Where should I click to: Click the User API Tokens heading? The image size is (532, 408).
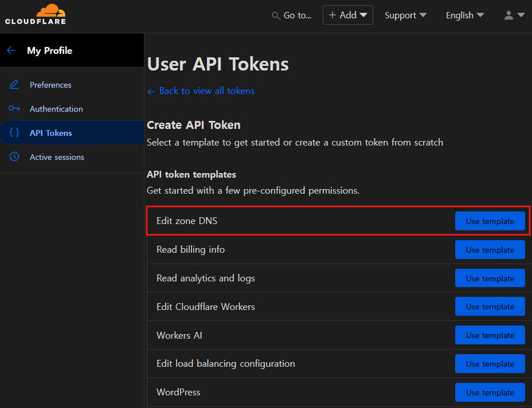218,64
